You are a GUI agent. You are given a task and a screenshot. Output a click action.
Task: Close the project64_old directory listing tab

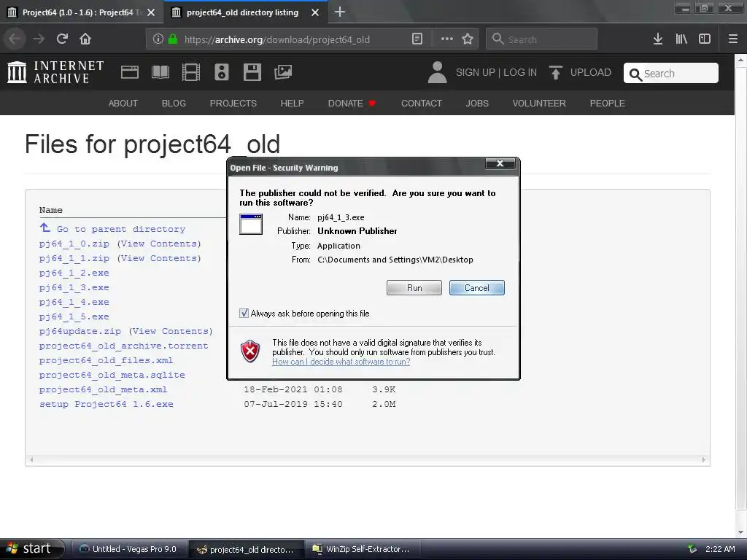click(315, 12)
